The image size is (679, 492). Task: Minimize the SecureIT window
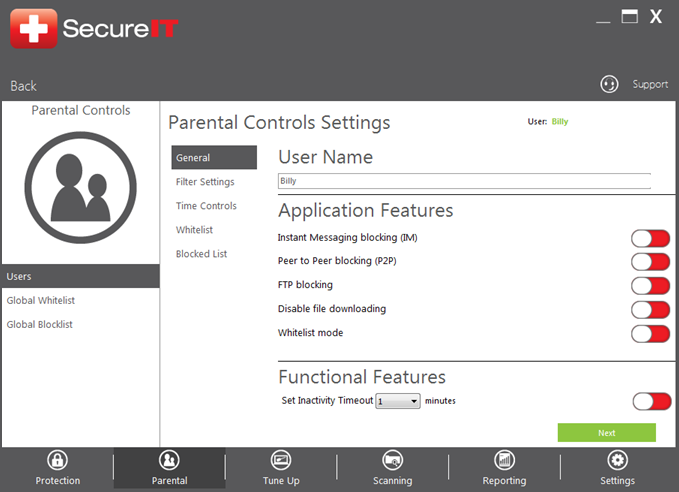[x=603, y=21]
